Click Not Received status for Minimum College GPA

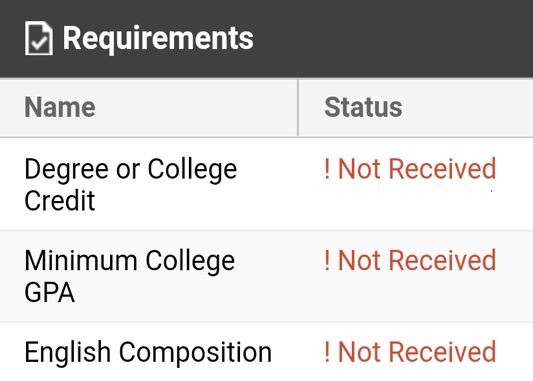tap(410, 260)
